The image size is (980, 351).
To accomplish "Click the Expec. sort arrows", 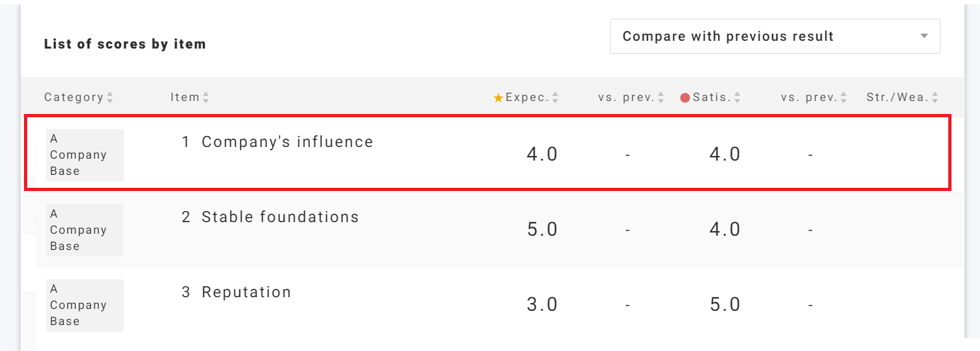I will [555, 98].
